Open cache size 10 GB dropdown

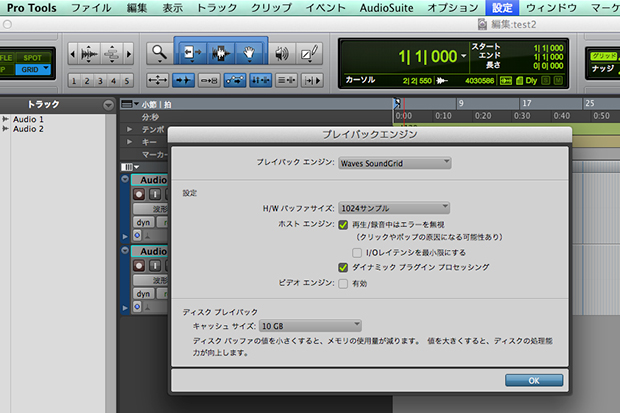pyautogui.click(x=310, y=326)
